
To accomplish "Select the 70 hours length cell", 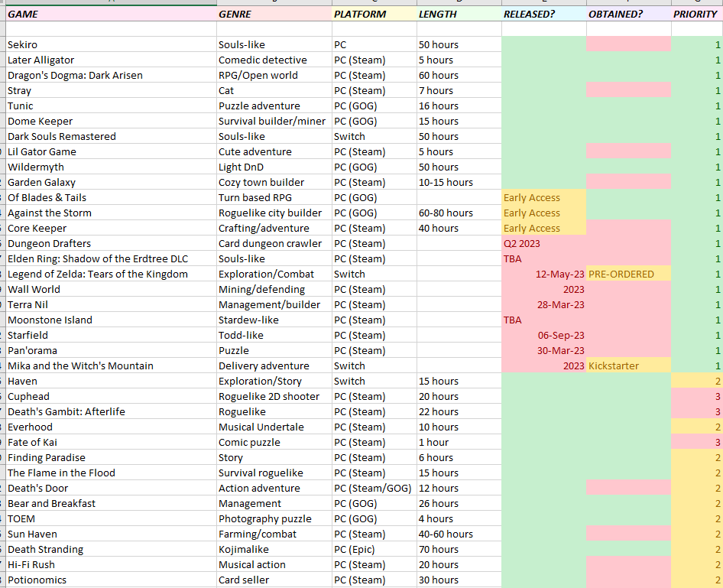I will (459, 549).
